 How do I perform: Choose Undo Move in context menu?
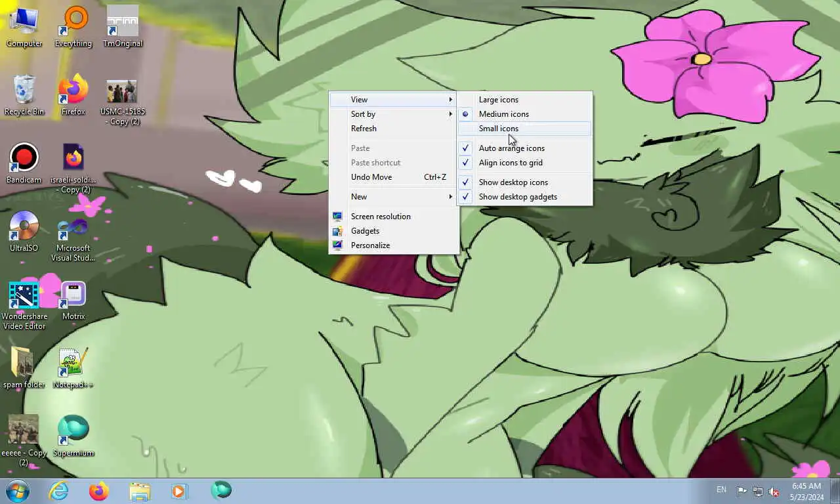tap(394, 177)
